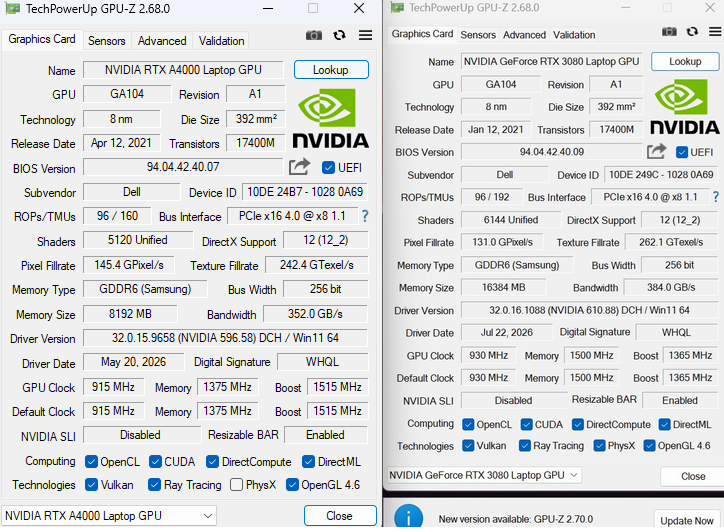Click pixel fillrate 145.4 GPixel/s
The width and height of the screenshot is (724, 532).
(129, 265)
